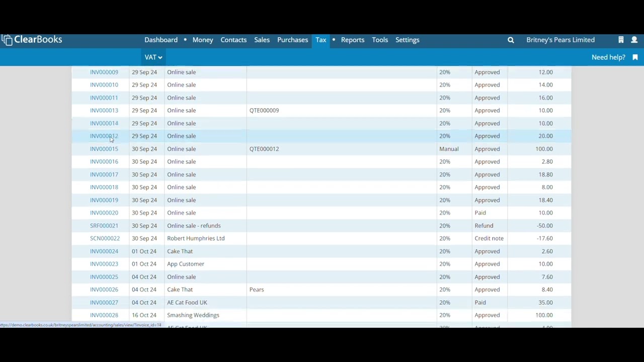Open the Reports menu
Viewport: 644px width, 362px height.
353,40
